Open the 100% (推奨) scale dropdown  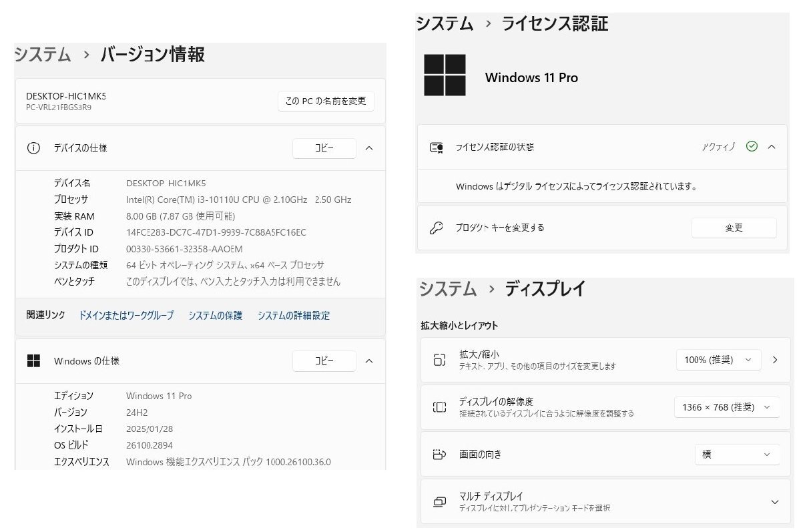718,360
